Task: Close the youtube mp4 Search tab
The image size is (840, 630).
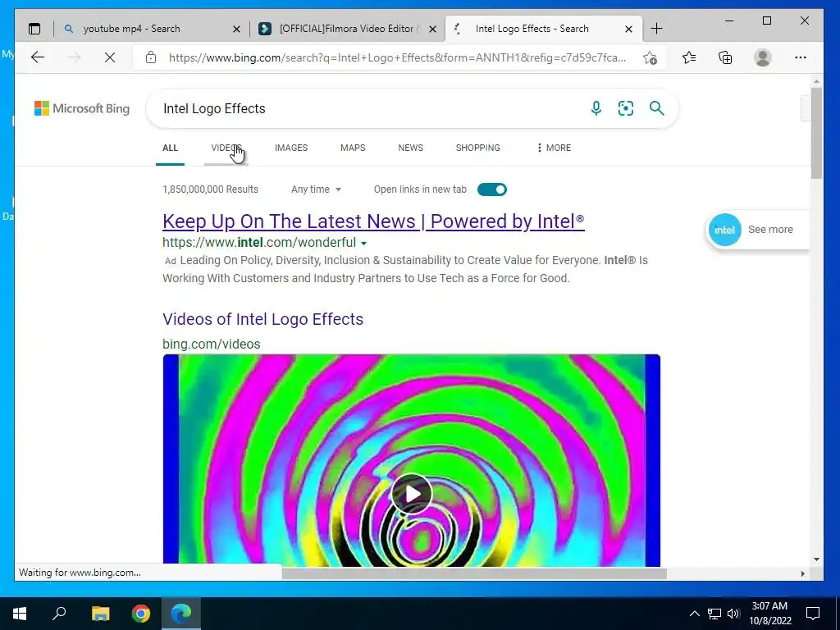Action: click(x=236, y=29)
